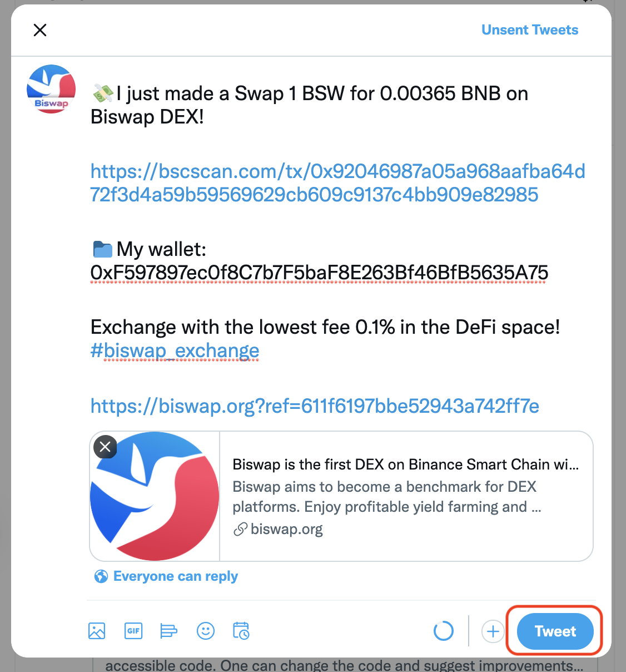The image size is (626, 672).
Task: Open the emoji picker
Action: 206,631
